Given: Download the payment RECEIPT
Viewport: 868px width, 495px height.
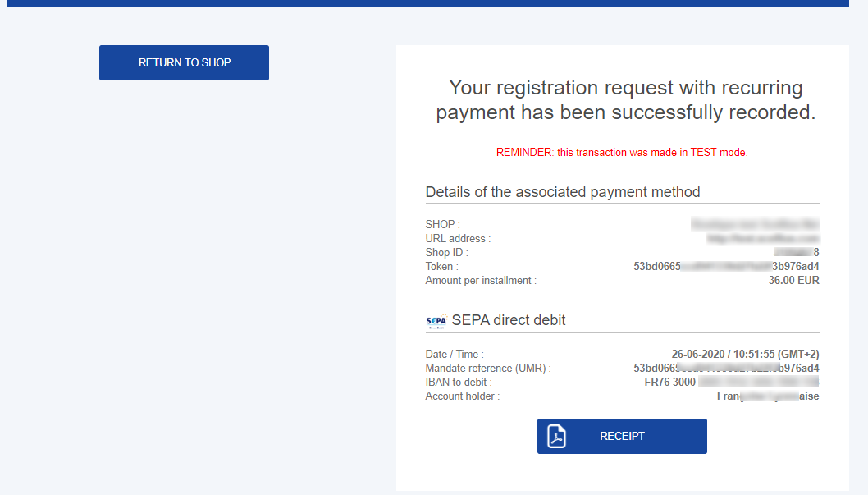Looking at the screenshot, I should click(622, 437).
